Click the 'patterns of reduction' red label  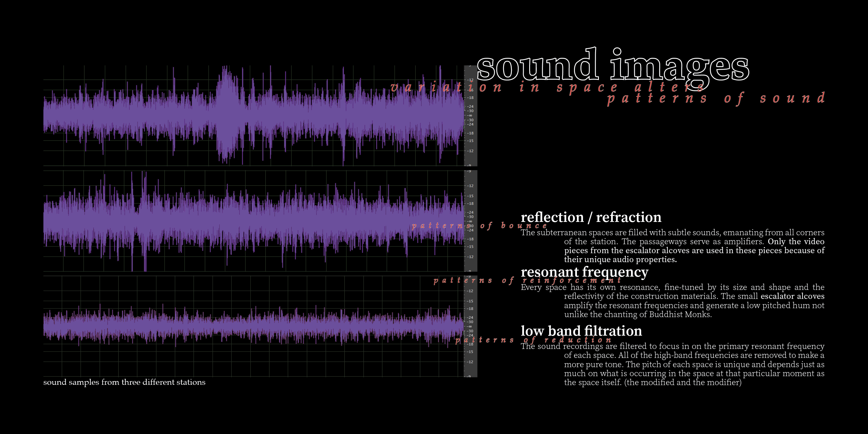pyautogui.click(x=533, y=340)
